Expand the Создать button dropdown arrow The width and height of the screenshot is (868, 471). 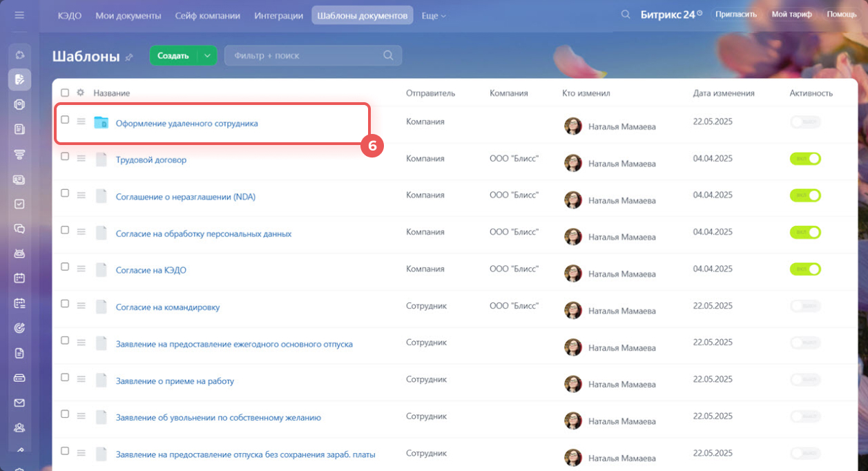[207, 56]
